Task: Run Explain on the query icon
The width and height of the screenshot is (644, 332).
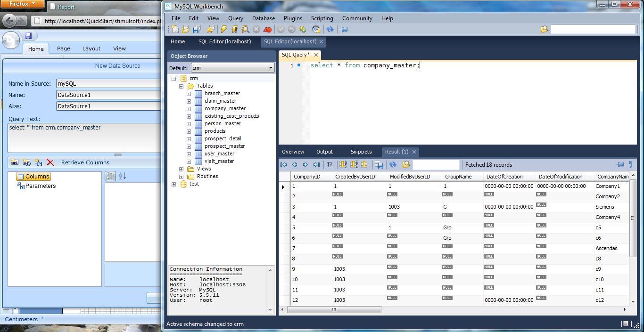Action: click(x=246, y=29)
